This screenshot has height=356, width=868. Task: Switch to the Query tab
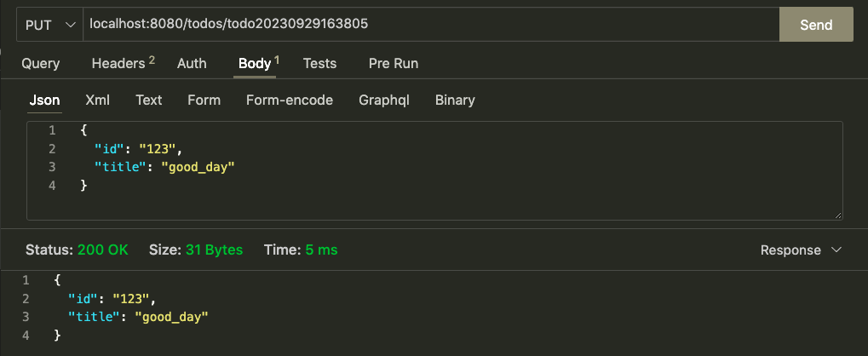41,63
